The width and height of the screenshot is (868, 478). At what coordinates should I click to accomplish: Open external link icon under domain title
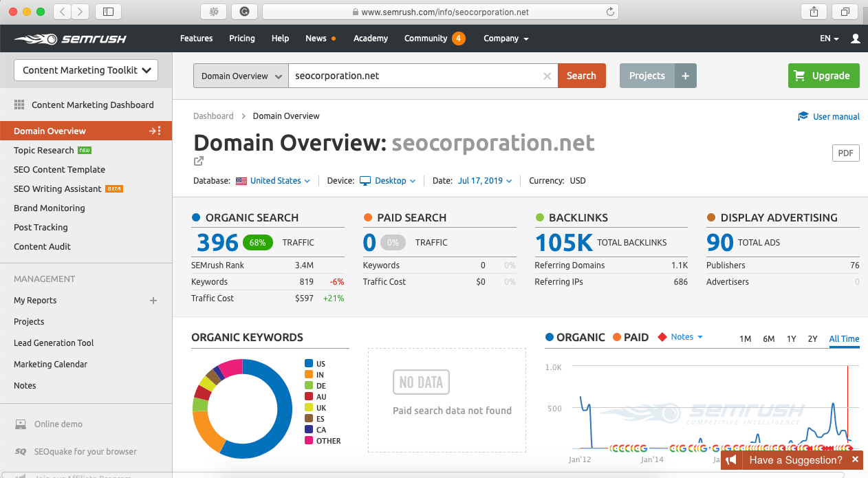coord(199,161)
